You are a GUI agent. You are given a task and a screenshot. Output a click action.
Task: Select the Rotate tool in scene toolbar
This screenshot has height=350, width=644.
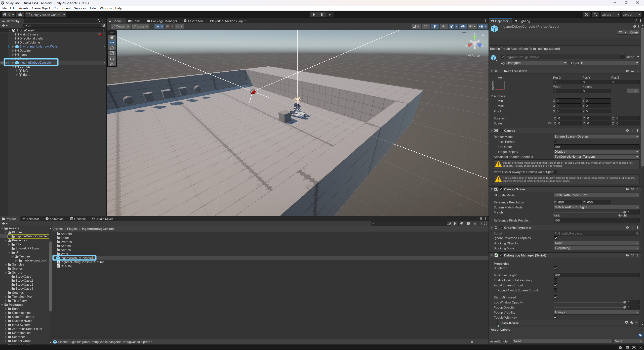tap(112, 48)
